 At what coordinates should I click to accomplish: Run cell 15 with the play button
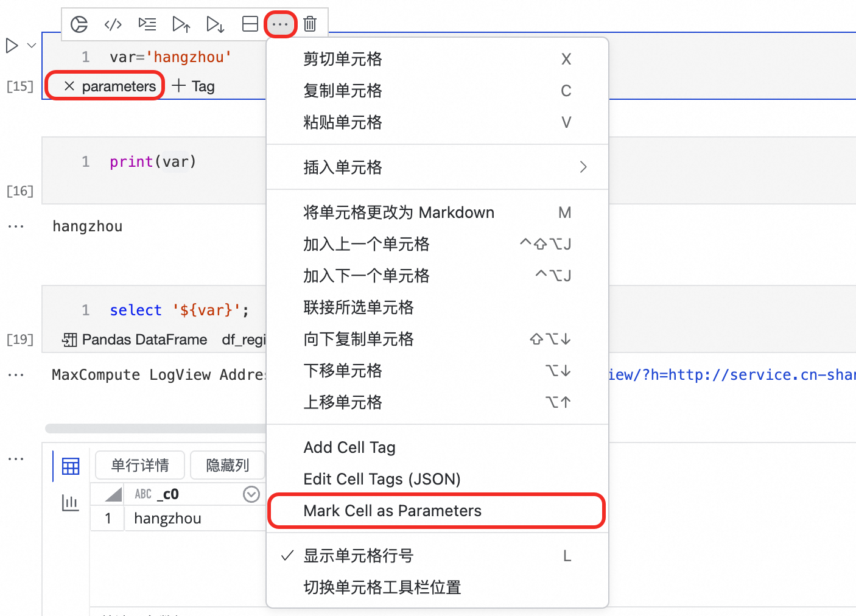pyautogui.click(x=12, y=46)
